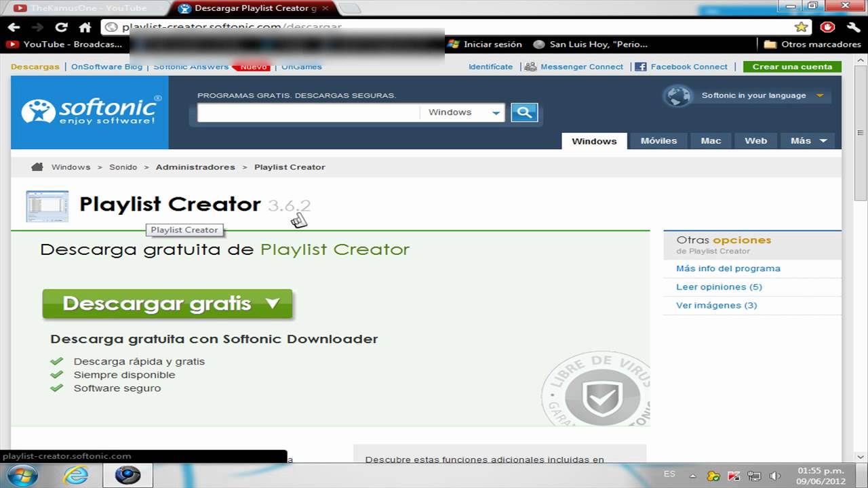This screenshot has width=868, height=488.
Task: Click Playlist Creator in the breadcrumb
Action: pos(290,167)
